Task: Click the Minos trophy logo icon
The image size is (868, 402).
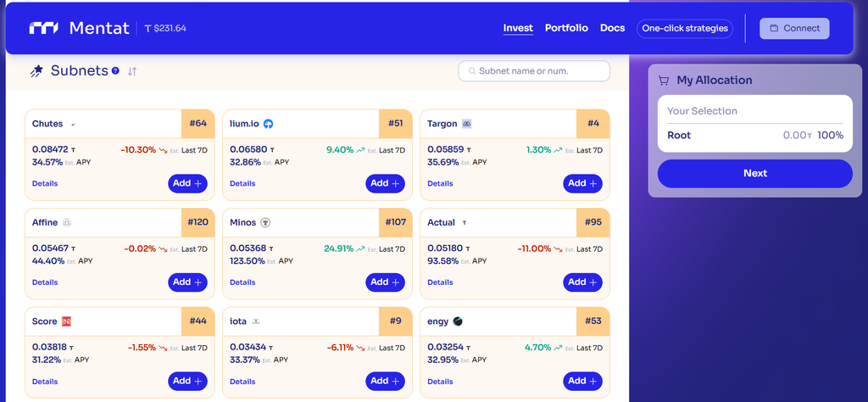Action: pyautogui.click(x=265, y=222)
